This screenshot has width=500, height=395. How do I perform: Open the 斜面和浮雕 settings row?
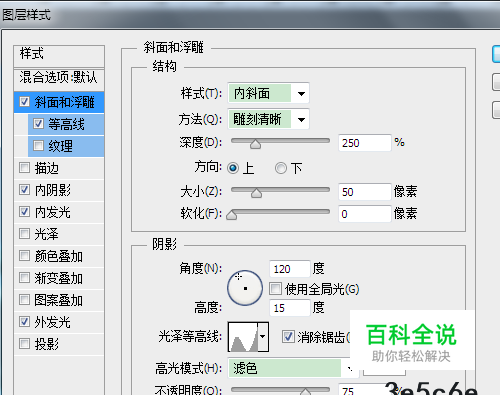coord(59,102)
